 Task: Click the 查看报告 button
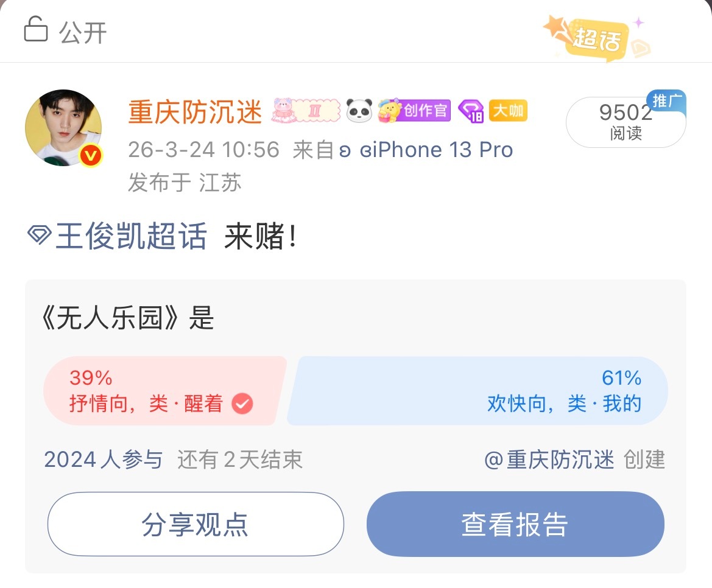515,524
